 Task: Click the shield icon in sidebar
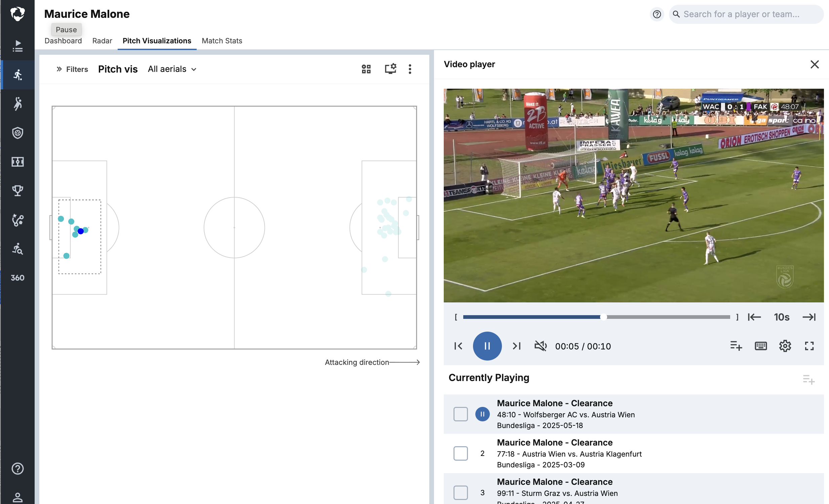(x=17, y=133)
